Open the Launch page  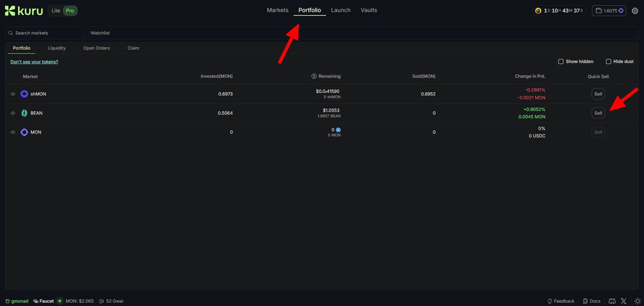341,10
